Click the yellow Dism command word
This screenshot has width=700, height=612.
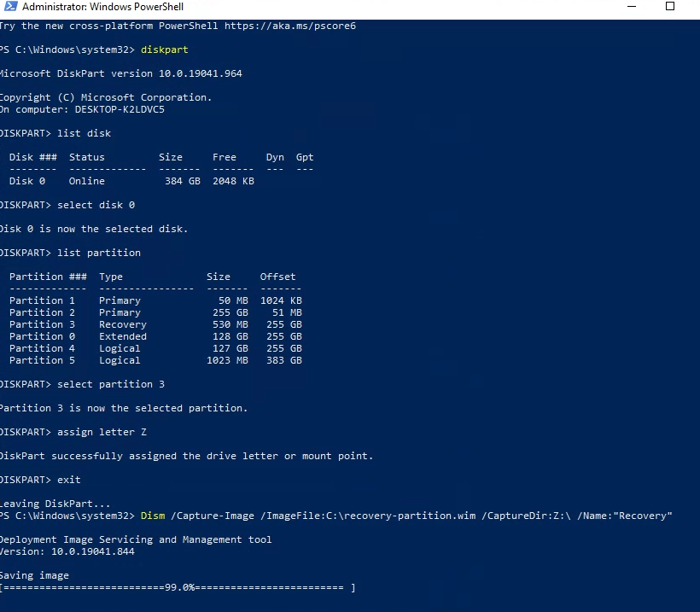click(x=153, y=516)
